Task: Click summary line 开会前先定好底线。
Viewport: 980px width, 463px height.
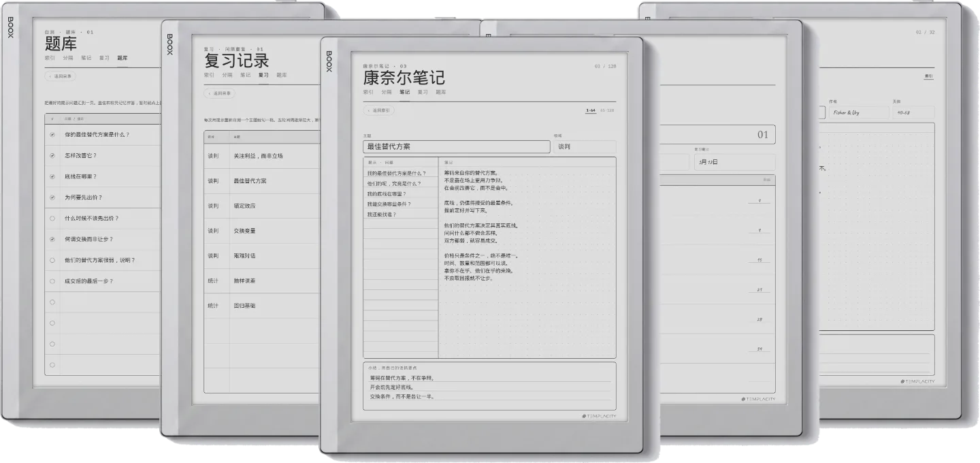Action: point(393,387)
